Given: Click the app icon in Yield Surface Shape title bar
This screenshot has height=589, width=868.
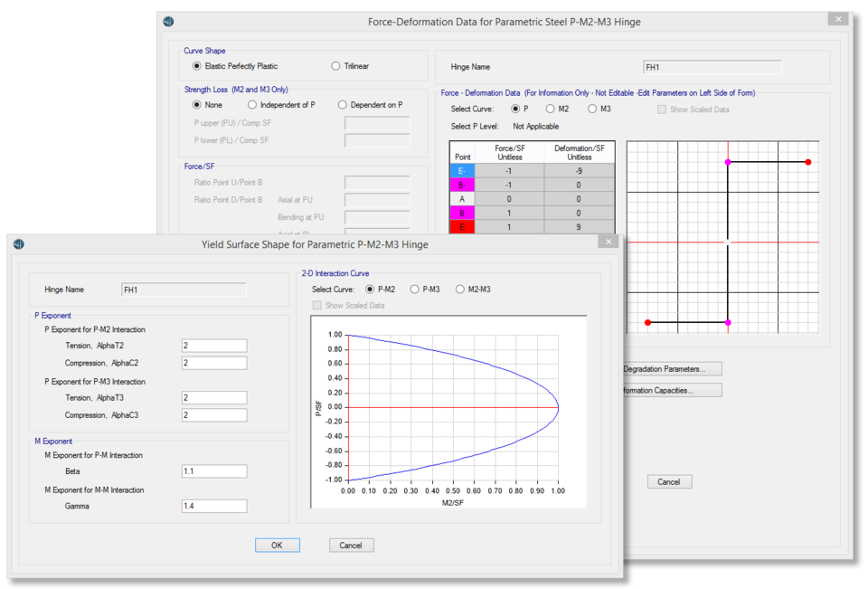Looking at the screenshot, I should pyautogui.click(x=20, y=244).
